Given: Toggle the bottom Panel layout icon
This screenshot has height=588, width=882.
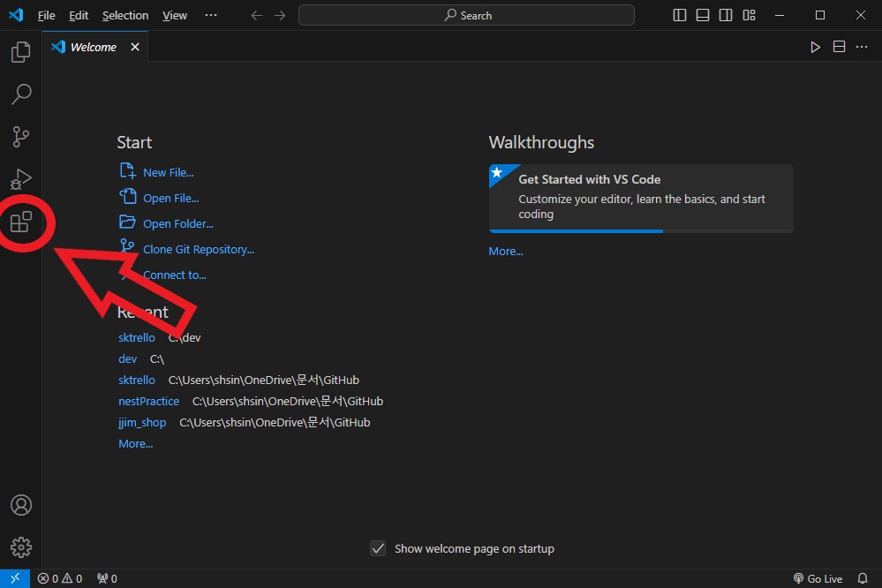Looking at the screenshot, I should (x=703, y=15).
